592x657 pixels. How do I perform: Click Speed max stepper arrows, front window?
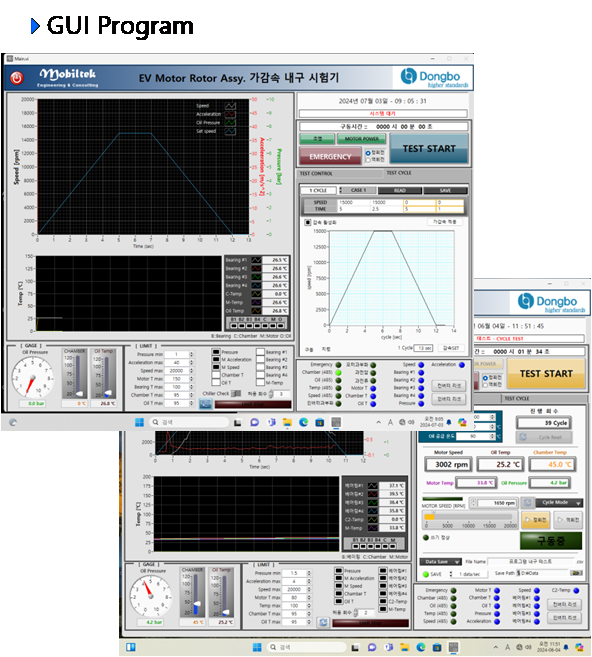coord(191,371)
